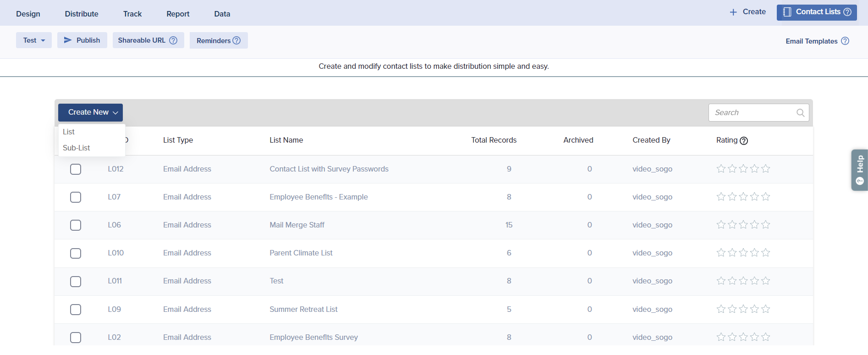This screenshot has height=355, width=868.
Task: Open the side Help tab
Action: [x=860, y=170]
